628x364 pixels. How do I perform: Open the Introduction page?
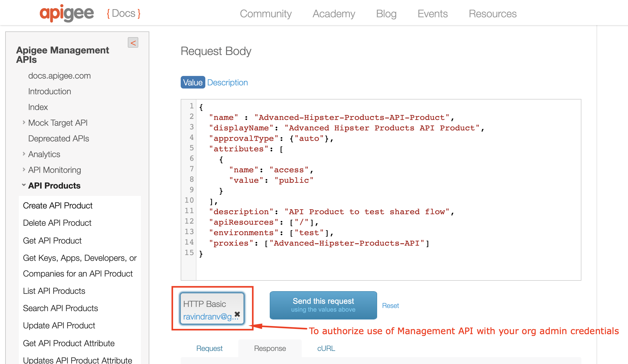(x=49, y=91)
